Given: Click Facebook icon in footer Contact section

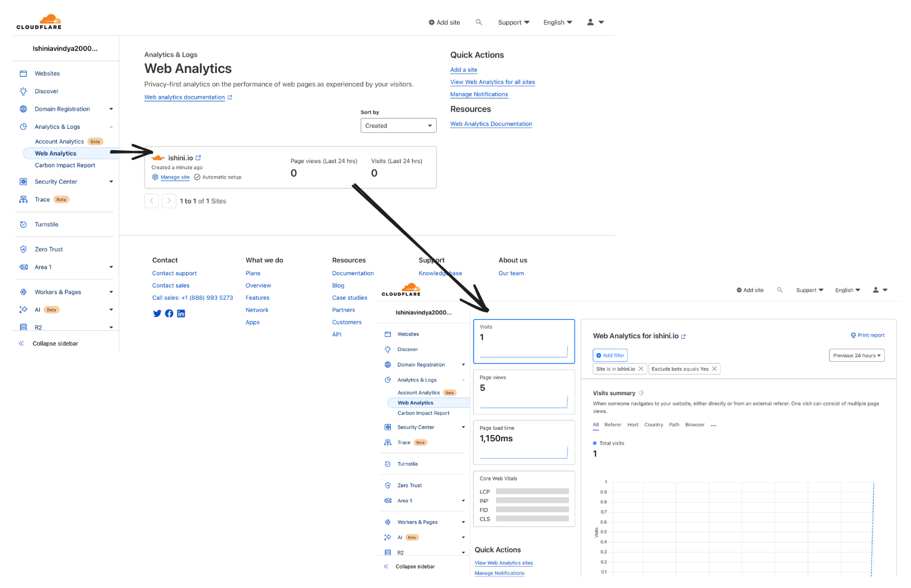Looking at the screenshot, I should point(169,314).
